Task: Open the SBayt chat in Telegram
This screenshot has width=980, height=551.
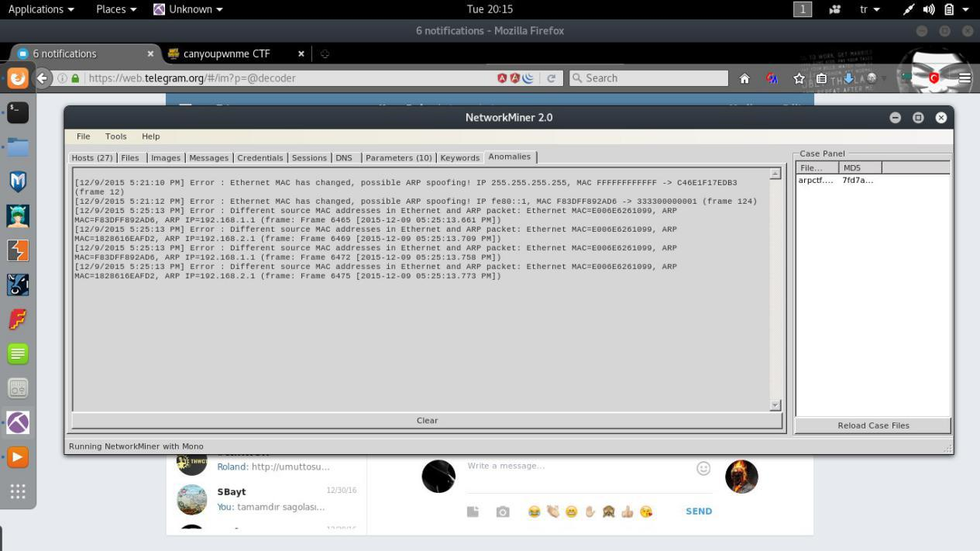Action: point(266,499)
